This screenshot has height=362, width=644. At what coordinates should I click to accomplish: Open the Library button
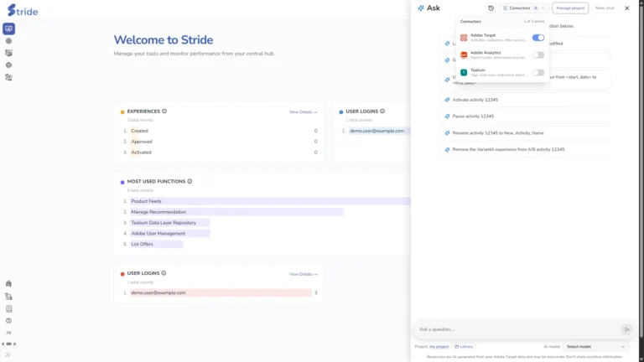[x=464, y=347]
